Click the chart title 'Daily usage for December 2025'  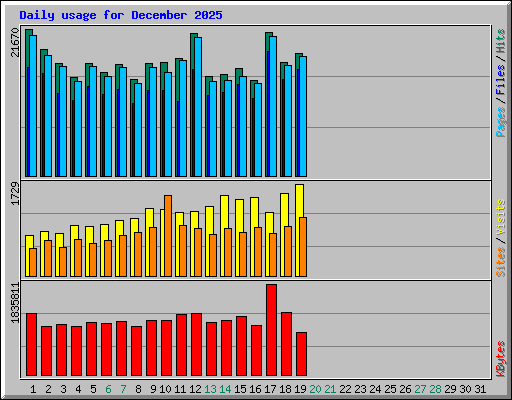(x=121, y=15)
